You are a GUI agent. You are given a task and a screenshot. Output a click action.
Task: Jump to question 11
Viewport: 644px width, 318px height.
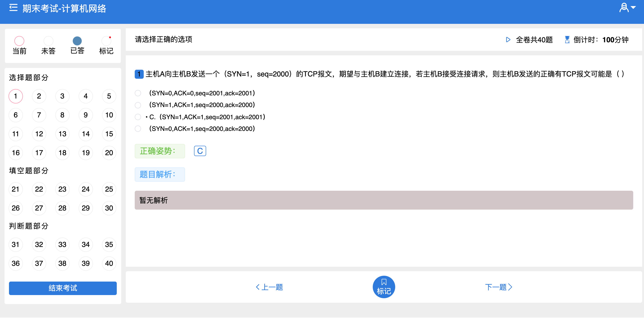pos(16,134)
